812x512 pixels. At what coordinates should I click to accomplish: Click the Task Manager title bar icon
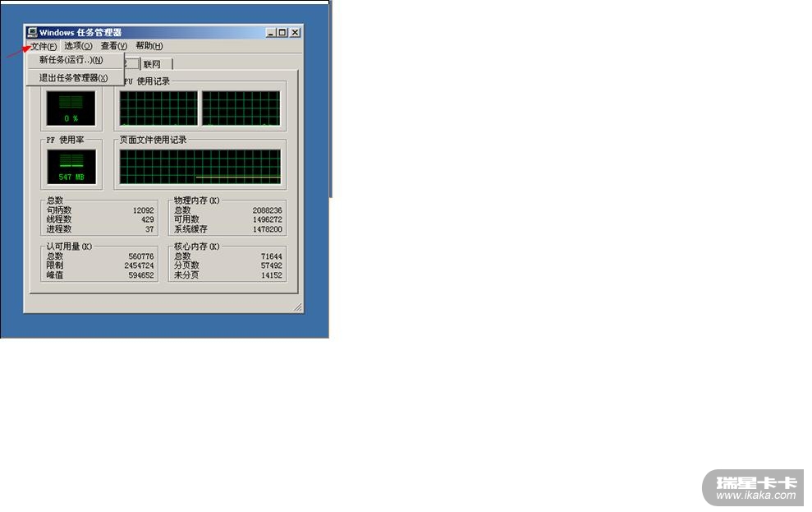pos(33,32)
